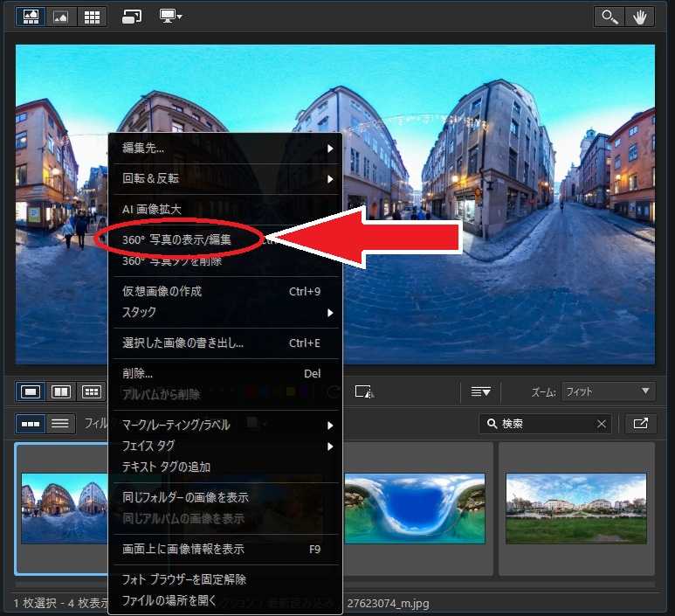Click the 27623074_m.jpg filename text
This screenshot has height=616, width=675.
[x=388, y=604]
